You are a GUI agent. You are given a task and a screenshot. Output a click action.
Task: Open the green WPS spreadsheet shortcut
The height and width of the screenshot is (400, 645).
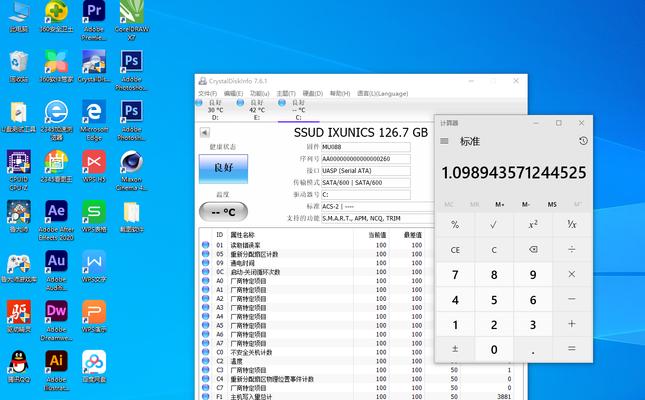pyautogui.click(x=94, y=216)
